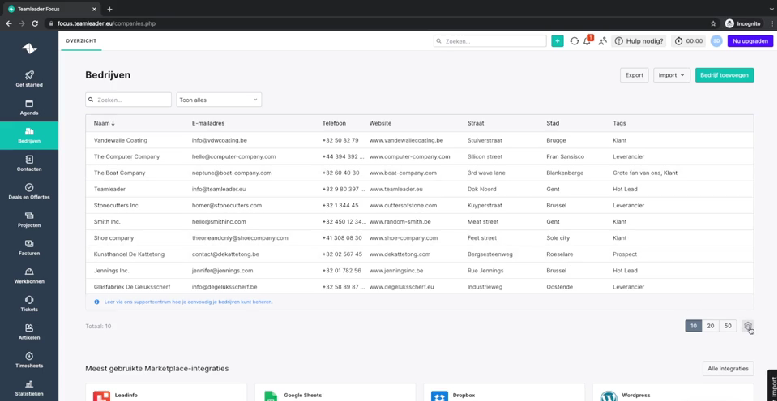Open Artikelen sidebar item
The image size is (777, 401).
[x=29, y=332]
